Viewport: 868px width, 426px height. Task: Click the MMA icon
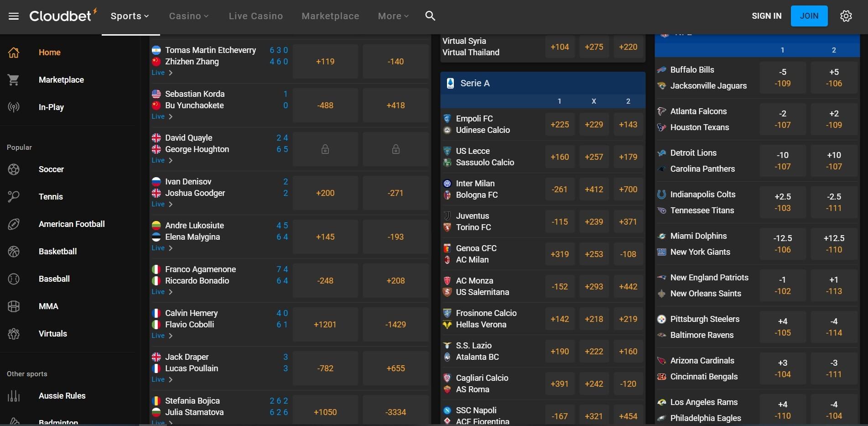pyautogui.click(x=14, y=306)
